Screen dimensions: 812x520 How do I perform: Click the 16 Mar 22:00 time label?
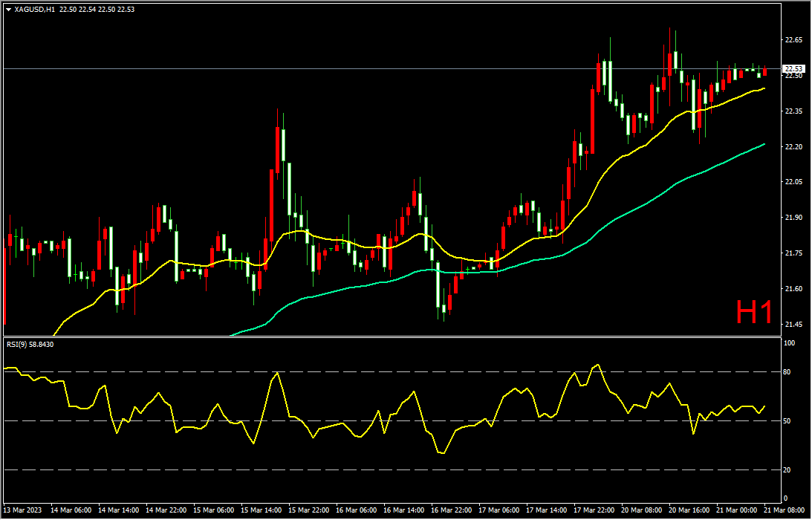click(x=452, y=510)
